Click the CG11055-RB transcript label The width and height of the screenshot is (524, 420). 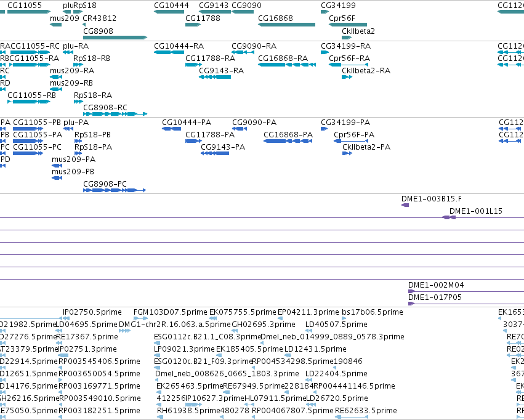(32, 95)
